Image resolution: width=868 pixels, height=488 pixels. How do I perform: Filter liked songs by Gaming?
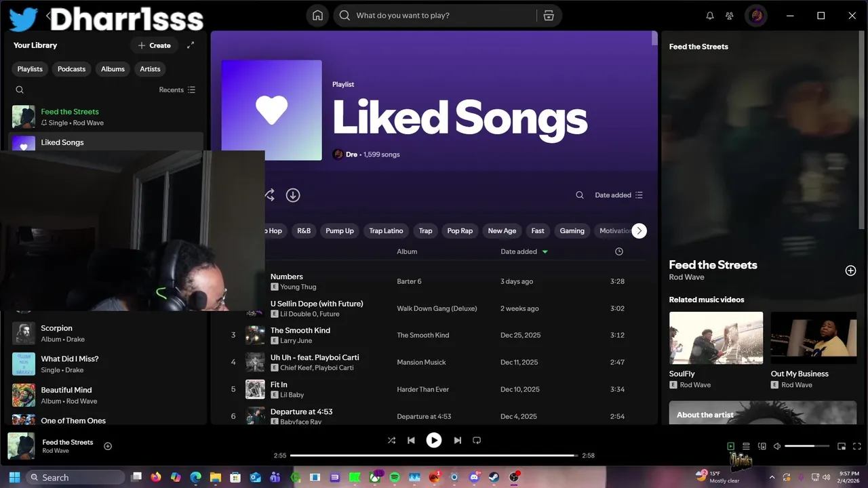coord(572,231)
